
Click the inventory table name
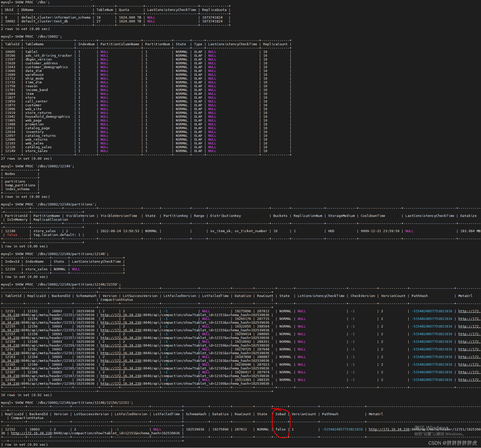pyautogui.click(x=34, y=132)
